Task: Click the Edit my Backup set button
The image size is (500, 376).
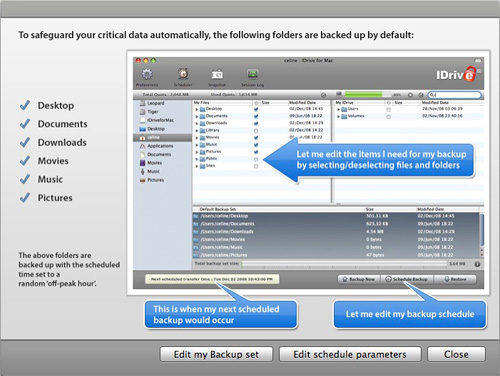Action: (x=216, y=354)
